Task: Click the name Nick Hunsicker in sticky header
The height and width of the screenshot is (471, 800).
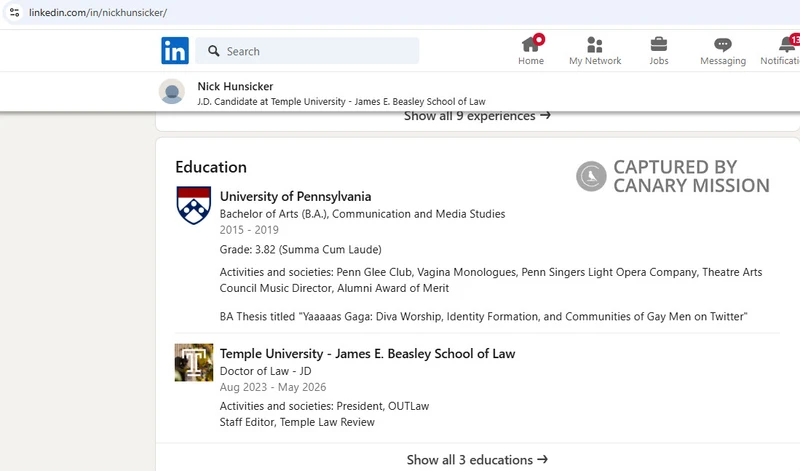Action: click(235, 86)
